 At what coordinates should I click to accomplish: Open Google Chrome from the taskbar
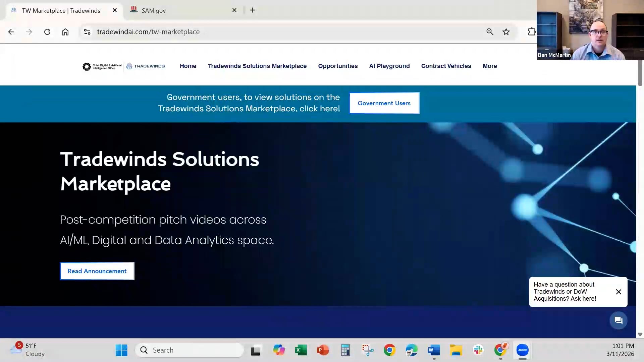point(389,350)
